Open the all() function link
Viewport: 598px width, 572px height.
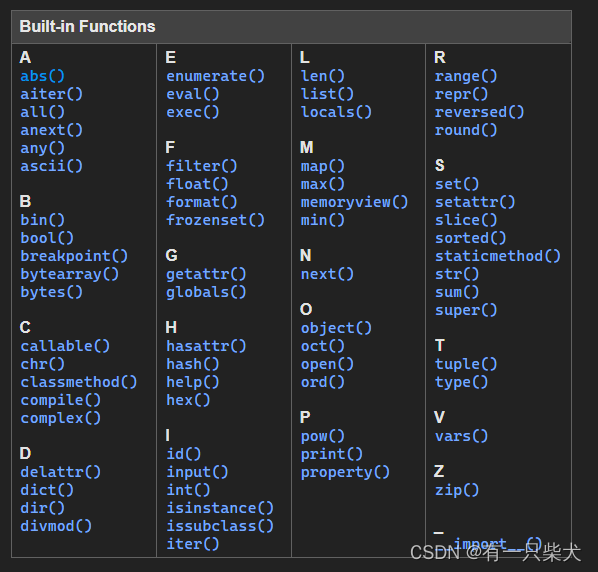pyautogui.click(x=42, y=112)
